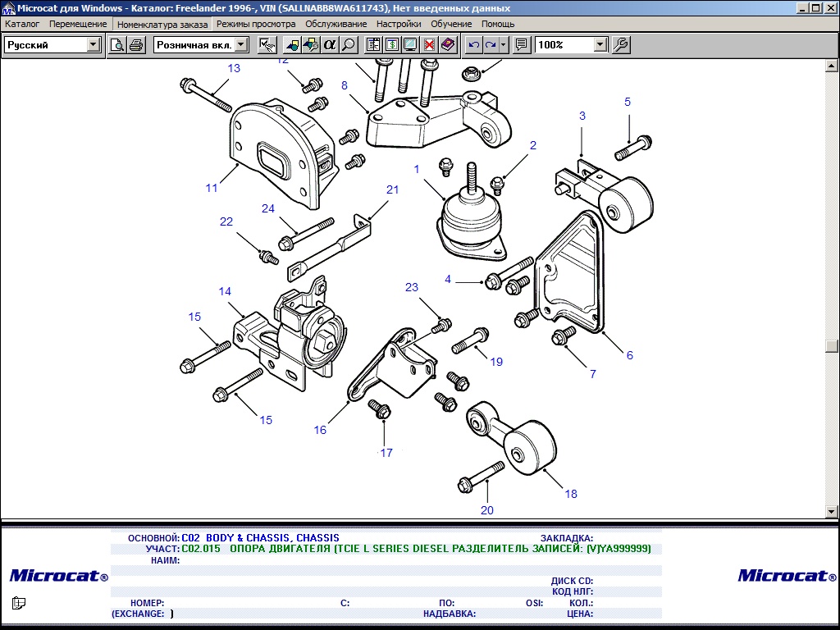Image resolution: width=840 pixels, height=630 pixels.
Task: Select part callout number 23
Action: coord(412,287)
